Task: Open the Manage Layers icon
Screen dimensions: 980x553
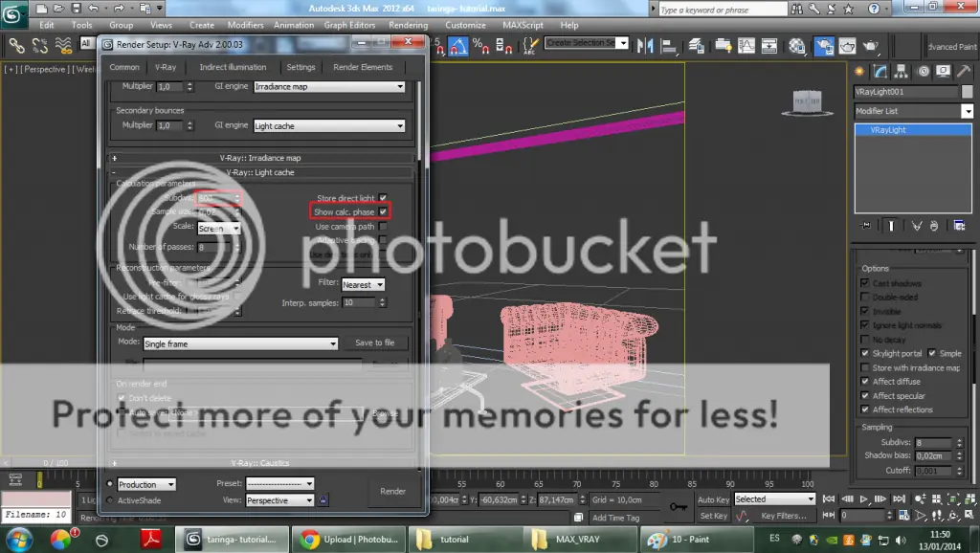Action: (697, 46)
